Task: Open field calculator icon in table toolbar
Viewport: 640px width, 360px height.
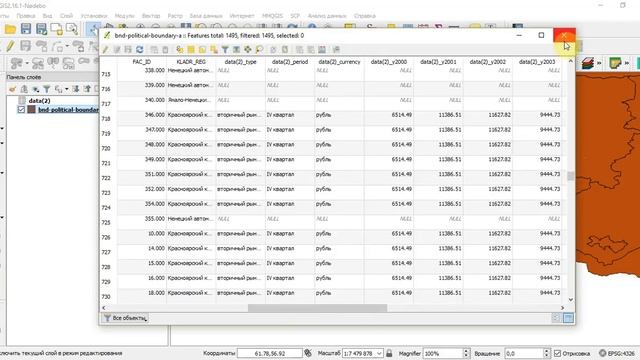Action: tap(322, 49)
